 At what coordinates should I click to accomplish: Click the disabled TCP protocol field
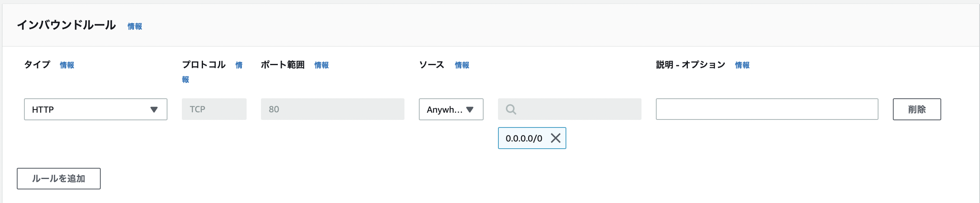pyautogui.click(x=214, y=109)
